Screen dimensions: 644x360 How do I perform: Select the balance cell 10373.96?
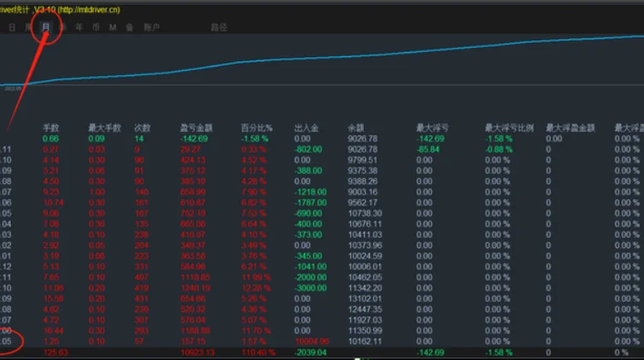tap(365, 245)
